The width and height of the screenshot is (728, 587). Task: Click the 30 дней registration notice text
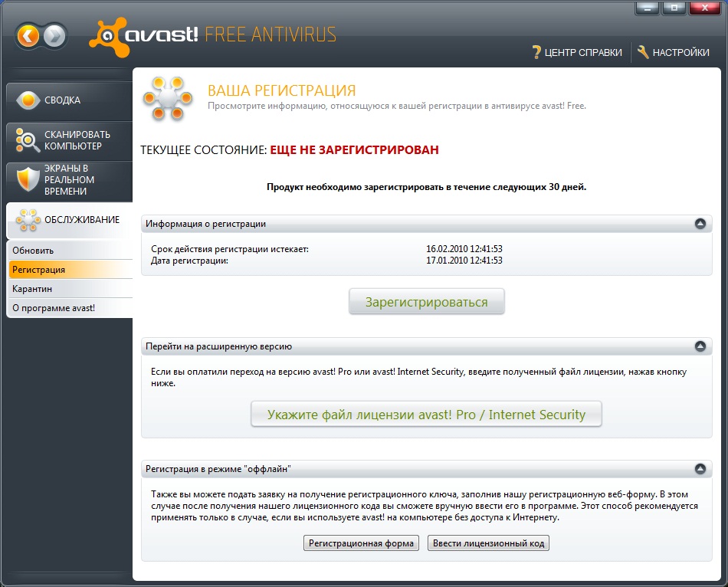(x=426, y=187)
